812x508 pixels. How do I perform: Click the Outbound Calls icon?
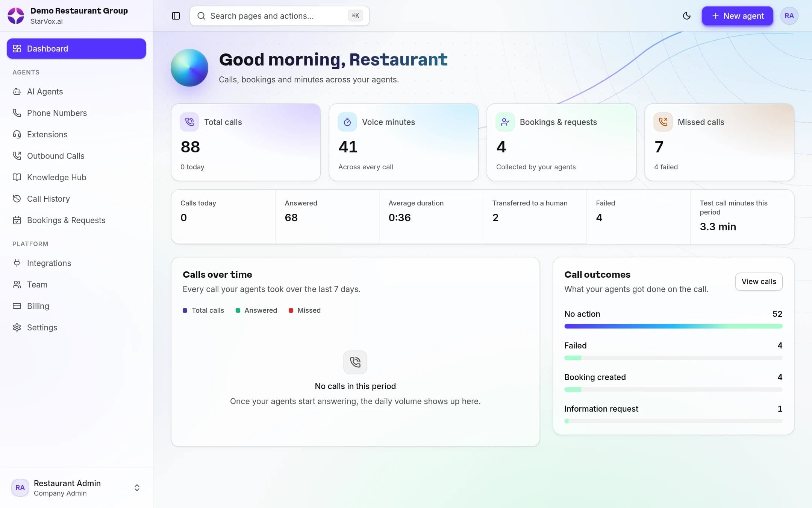coord(17,156)
